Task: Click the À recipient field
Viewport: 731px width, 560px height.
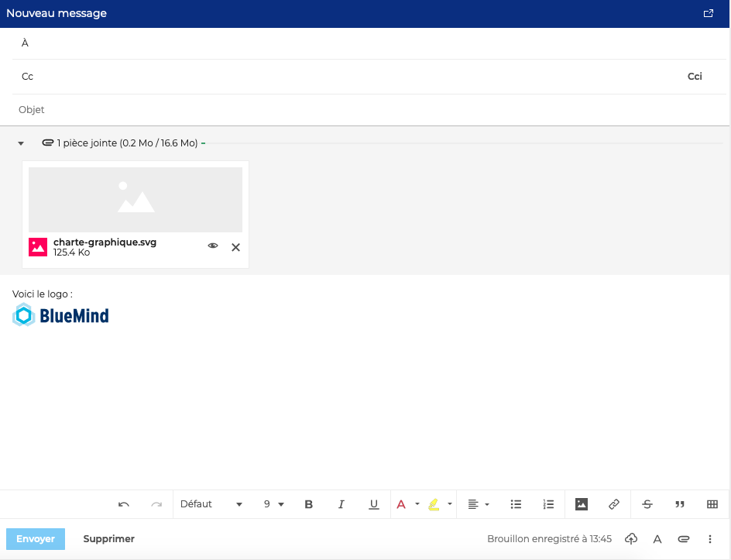Action: click(369, 43)
